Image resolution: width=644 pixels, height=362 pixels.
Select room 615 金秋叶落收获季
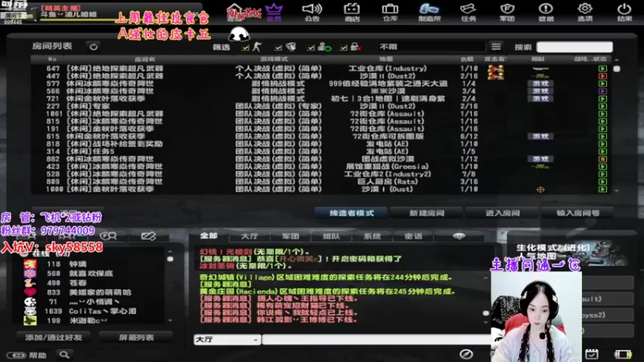(323, 136)
